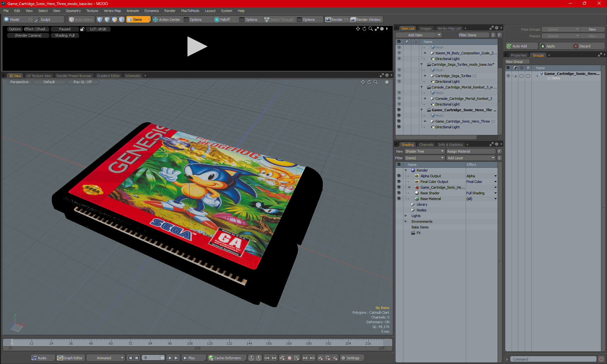
Task: Expand the Environments group in the Shader Tree
Action: click(406, 221)
